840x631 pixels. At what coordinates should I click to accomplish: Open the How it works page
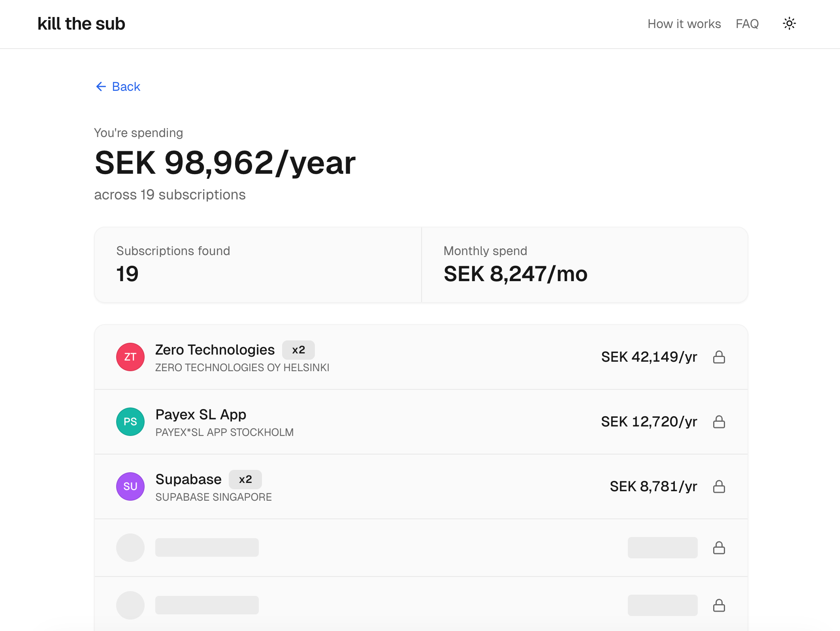[684, 24]
